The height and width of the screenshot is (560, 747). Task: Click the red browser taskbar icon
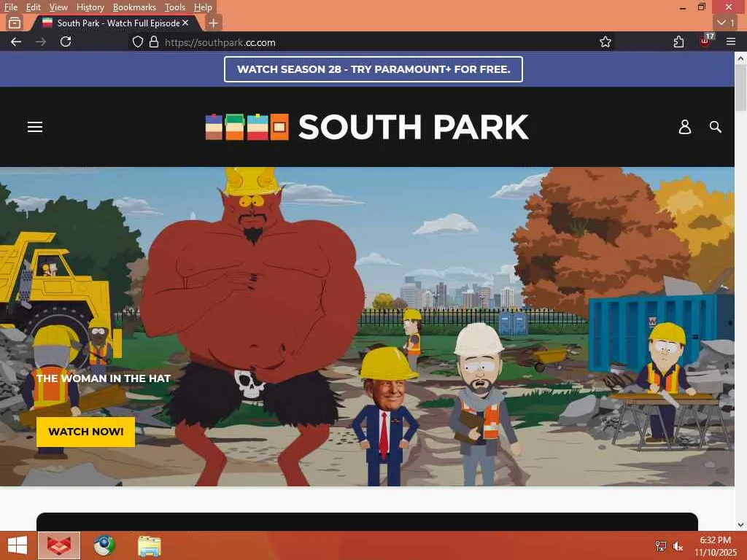pos(59,545)
